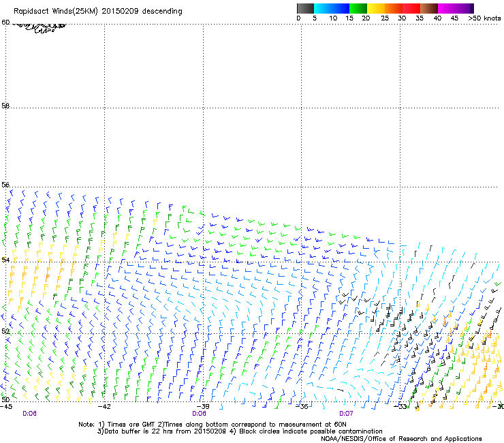Click the magenta 40-45 knots color swatch
Image resolution: width=504 pixels, height=443 pixels.
tap(447, 8)
